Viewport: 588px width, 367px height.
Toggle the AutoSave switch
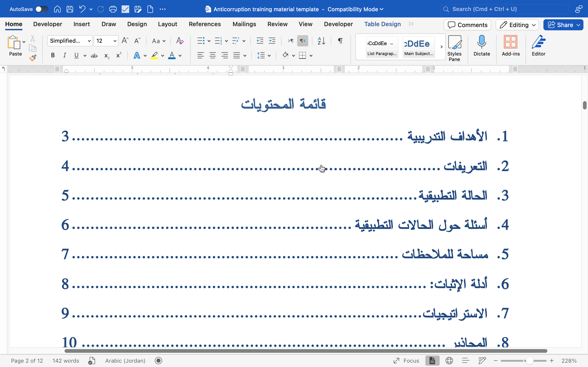click(41, 9)
